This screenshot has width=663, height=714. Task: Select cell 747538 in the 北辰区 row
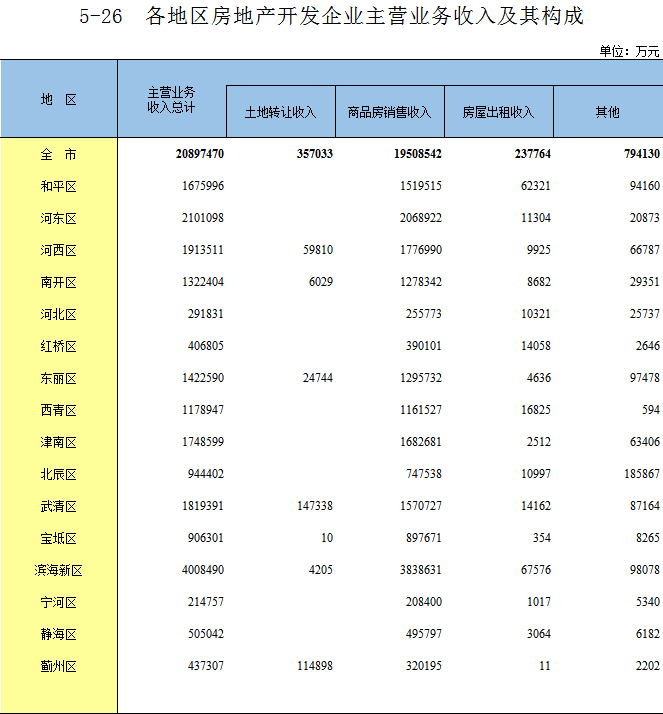pos(423,474)
